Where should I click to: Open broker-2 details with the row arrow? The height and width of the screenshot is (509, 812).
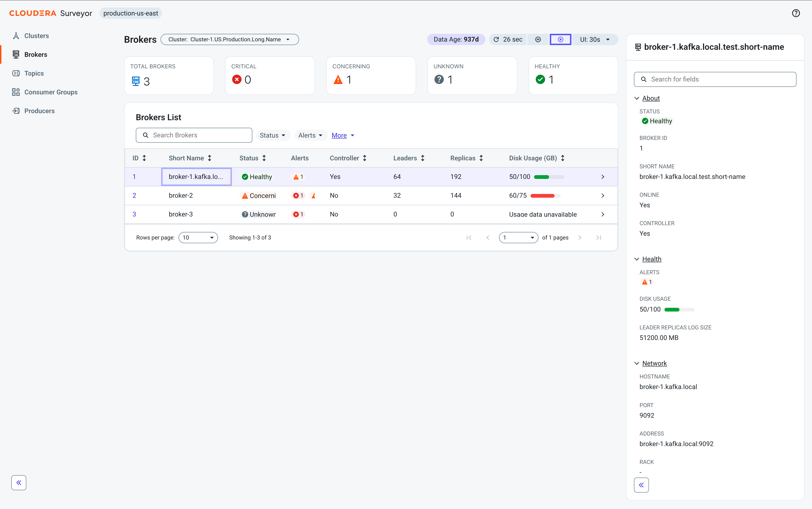tap(603, 196)
